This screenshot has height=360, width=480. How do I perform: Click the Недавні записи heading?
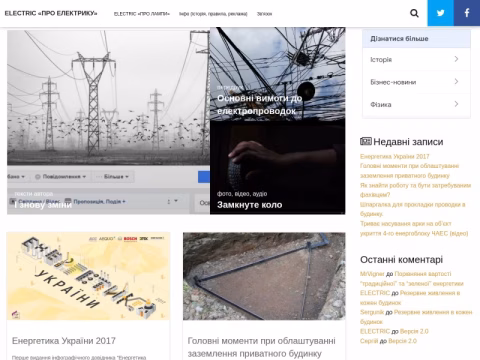click(x=402, y=142)
